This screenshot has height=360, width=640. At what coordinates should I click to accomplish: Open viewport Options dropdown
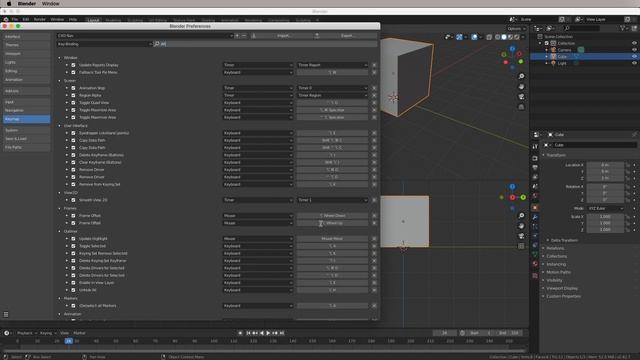[516, 29]
